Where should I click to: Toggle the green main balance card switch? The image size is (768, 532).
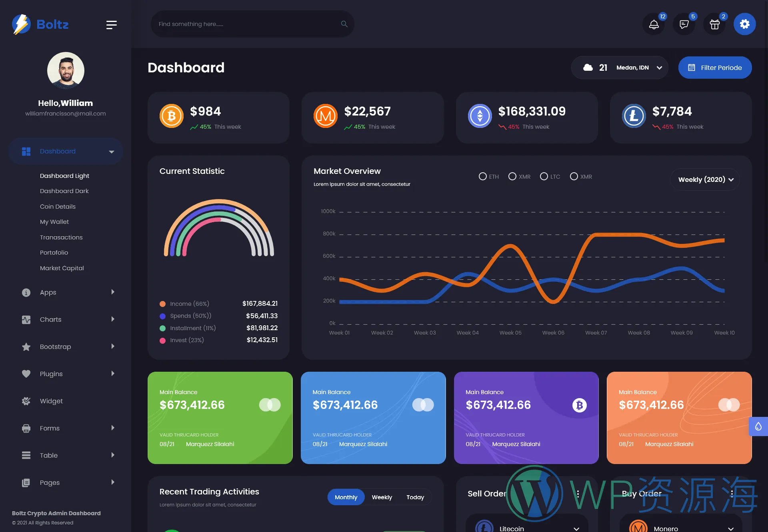click(270, 404)
